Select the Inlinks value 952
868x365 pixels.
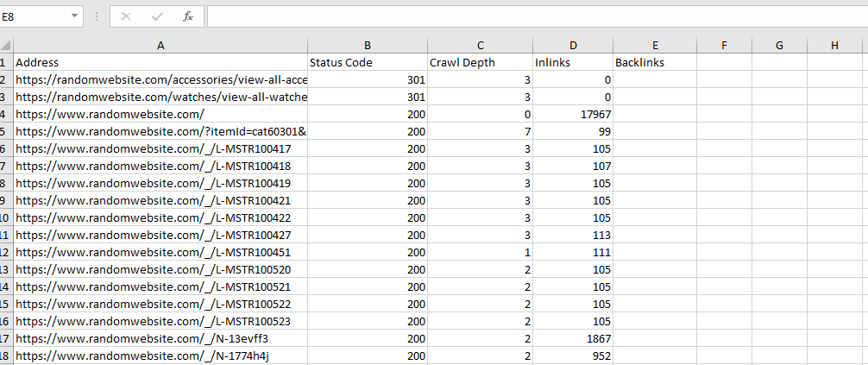point(573,355)
